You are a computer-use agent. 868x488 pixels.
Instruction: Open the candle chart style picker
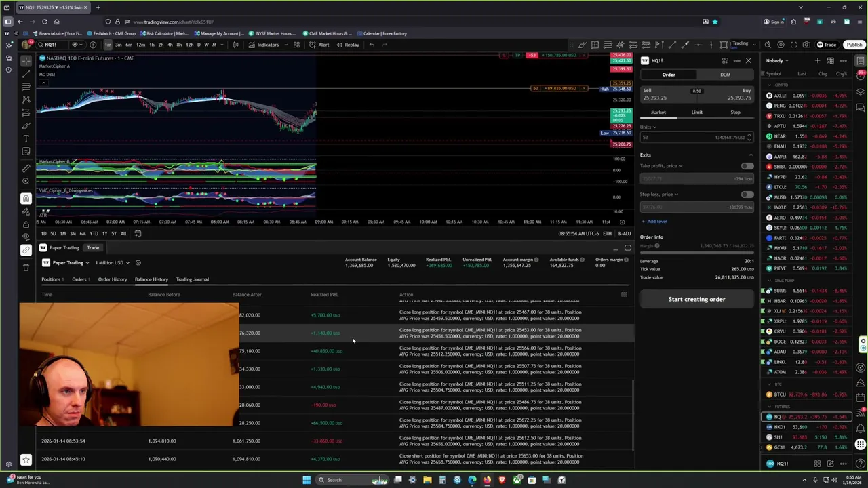pyautogui.click(x=235, y=45)
